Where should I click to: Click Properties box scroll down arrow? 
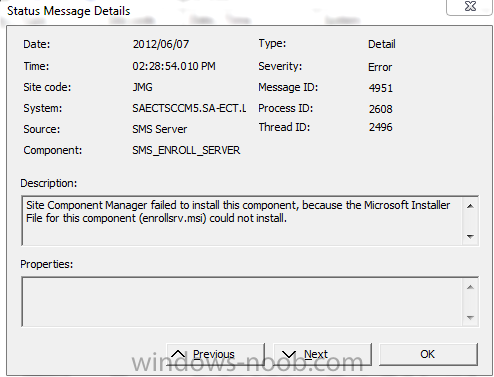coord(470,317)
